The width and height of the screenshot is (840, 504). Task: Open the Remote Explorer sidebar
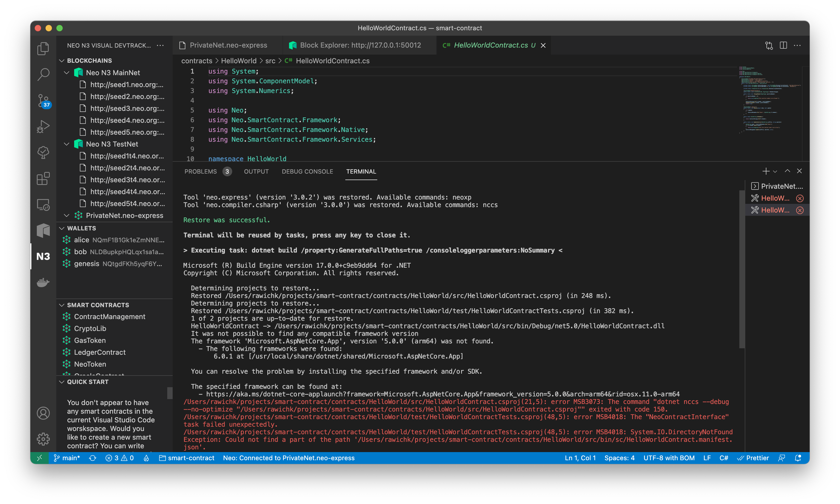coord(43,204)
